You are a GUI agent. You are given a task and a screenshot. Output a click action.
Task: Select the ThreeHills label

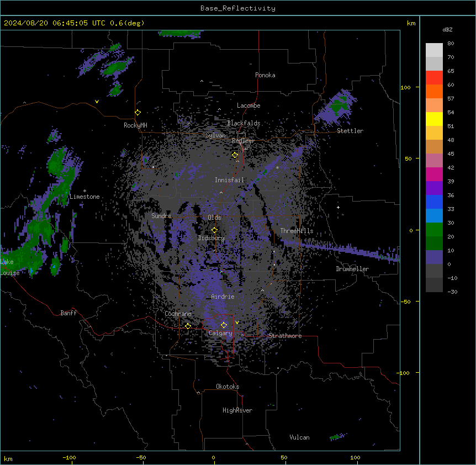click(x=297, y=231)
